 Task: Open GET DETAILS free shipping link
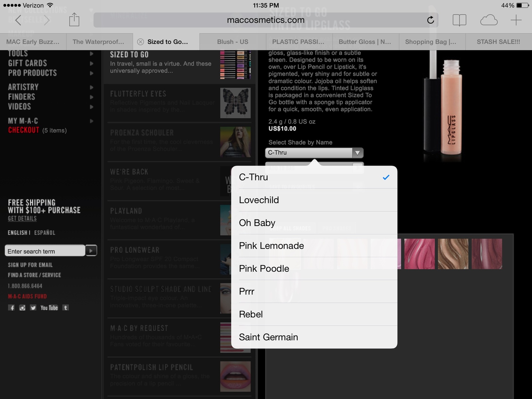point(22,218)
